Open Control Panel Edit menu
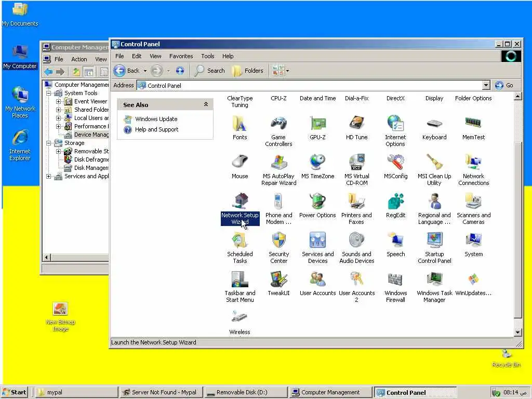The height and width of the screenshot is (399, 532). tap(137, 56)
